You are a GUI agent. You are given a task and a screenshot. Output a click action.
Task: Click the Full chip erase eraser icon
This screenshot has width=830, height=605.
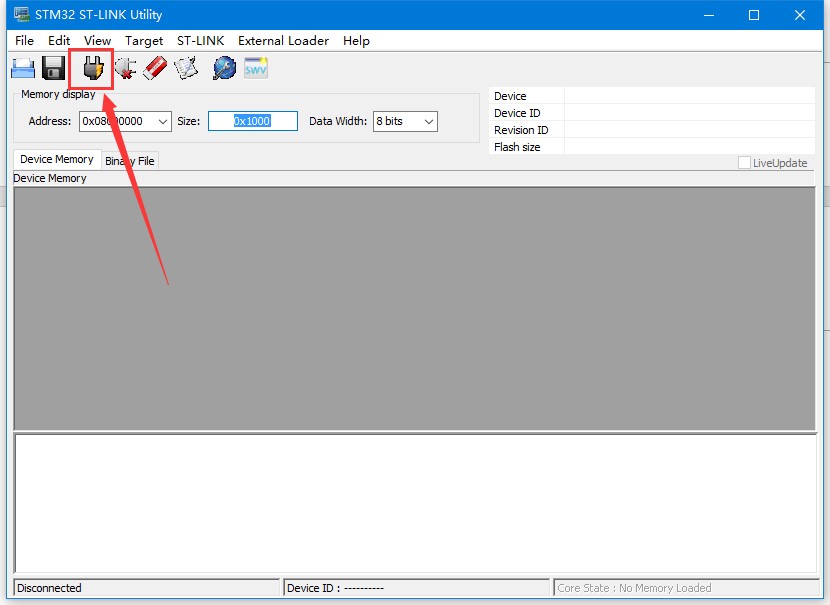coord(155,68)
